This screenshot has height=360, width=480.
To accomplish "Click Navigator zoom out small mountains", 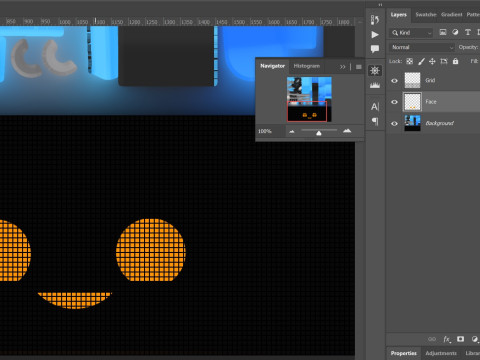I will 292,131.
